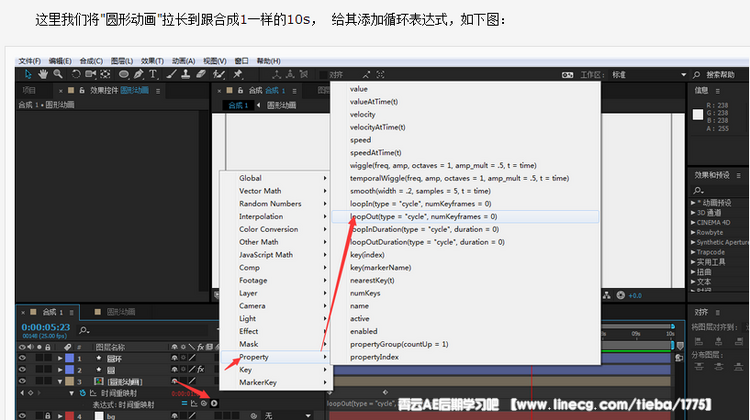Click the search help magnifier icon
Screen dimensions: 750x420
click(x=696, y=75)
